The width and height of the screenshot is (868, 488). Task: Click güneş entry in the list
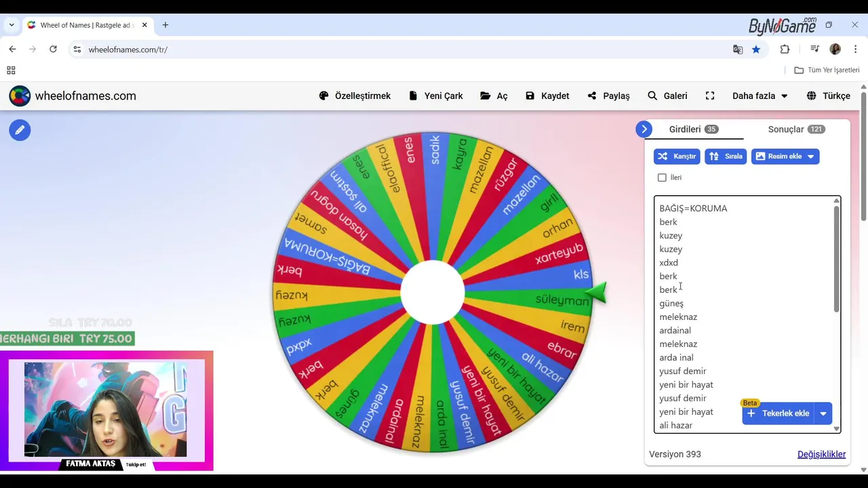(x=671, y=303)
